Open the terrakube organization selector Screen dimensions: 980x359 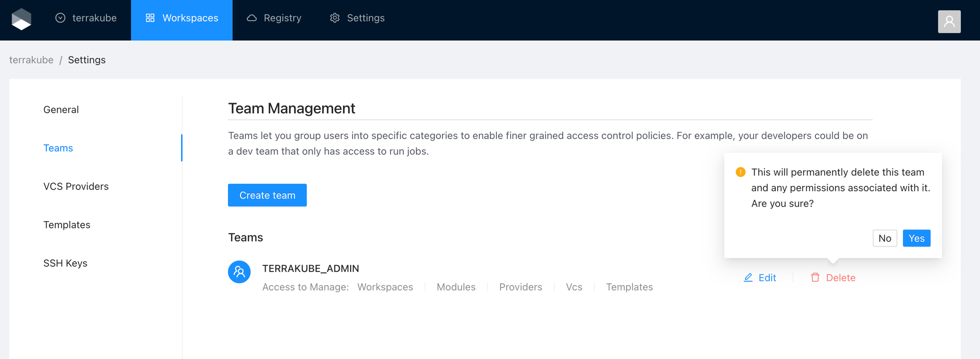(86, 18)
